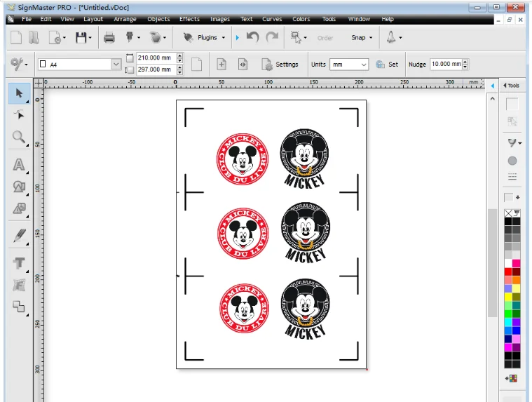Click the page orientation blank icon
This screenshot has height=402, width=532.
point(196,64)
